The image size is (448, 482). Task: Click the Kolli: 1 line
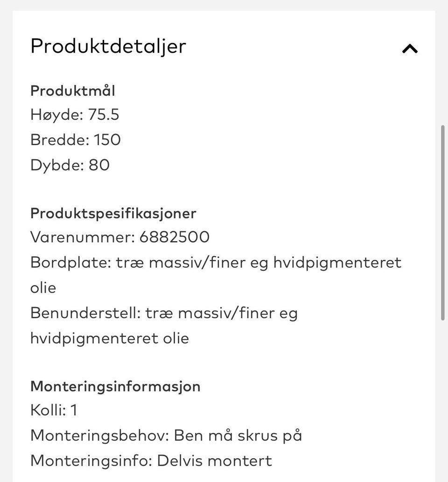point(54,410)
